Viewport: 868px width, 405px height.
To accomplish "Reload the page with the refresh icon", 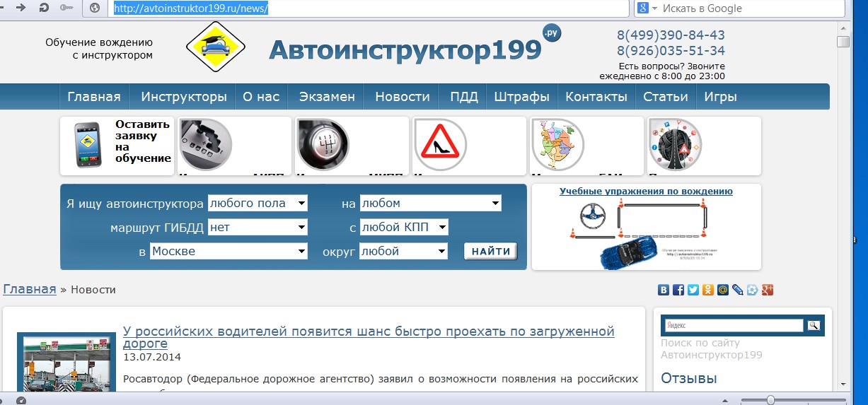I will click(44, 8).
